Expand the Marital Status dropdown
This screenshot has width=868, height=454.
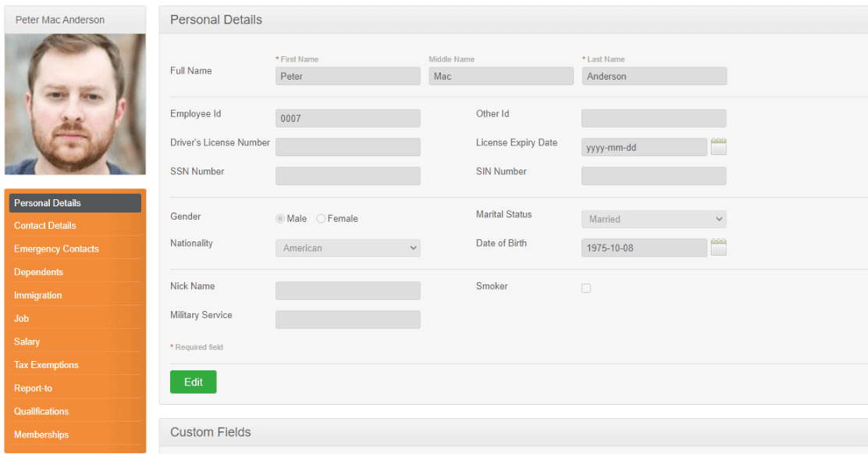(x=653, y=220)
